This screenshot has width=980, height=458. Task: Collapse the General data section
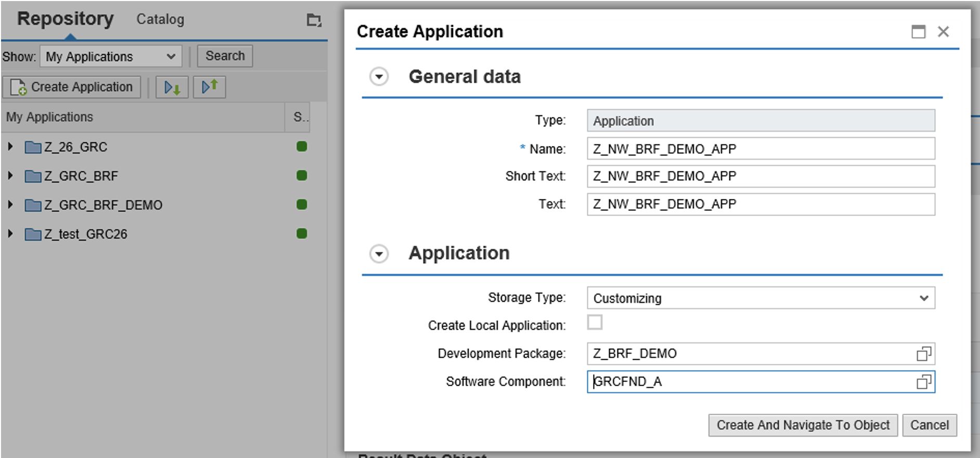[x=379, y=77]
